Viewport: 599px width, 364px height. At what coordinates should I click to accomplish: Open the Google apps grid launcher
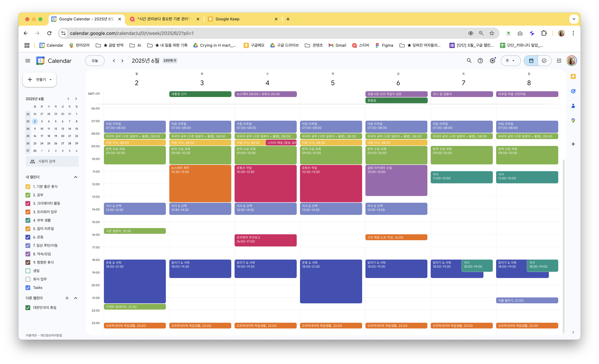tap(559, 61)
